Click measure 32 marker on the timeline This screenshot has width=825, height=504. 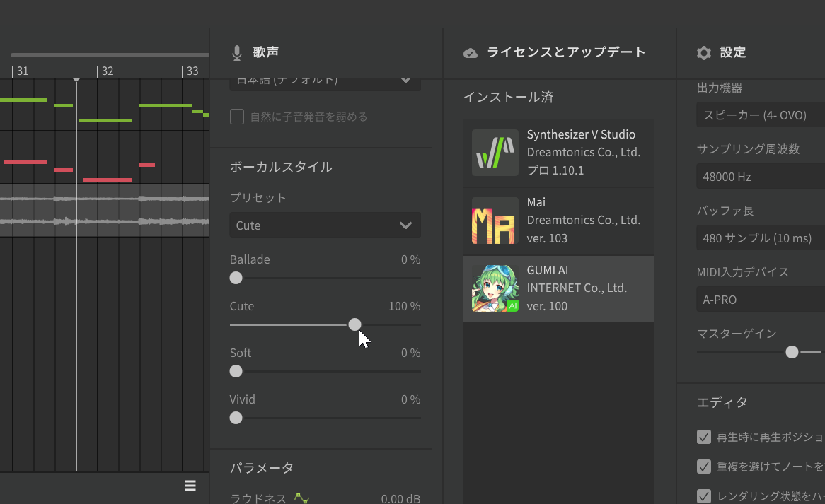(x=106, y=71)
